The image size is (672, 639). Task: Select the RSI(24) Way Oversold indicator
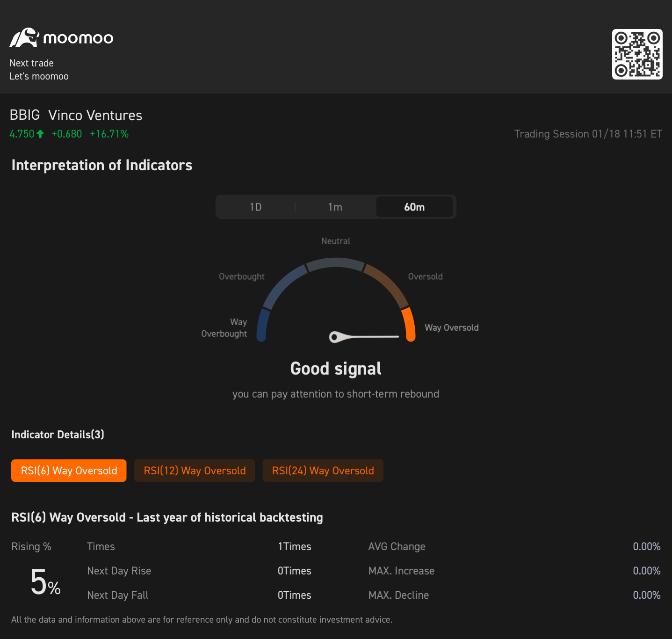(x=323, y=471)
